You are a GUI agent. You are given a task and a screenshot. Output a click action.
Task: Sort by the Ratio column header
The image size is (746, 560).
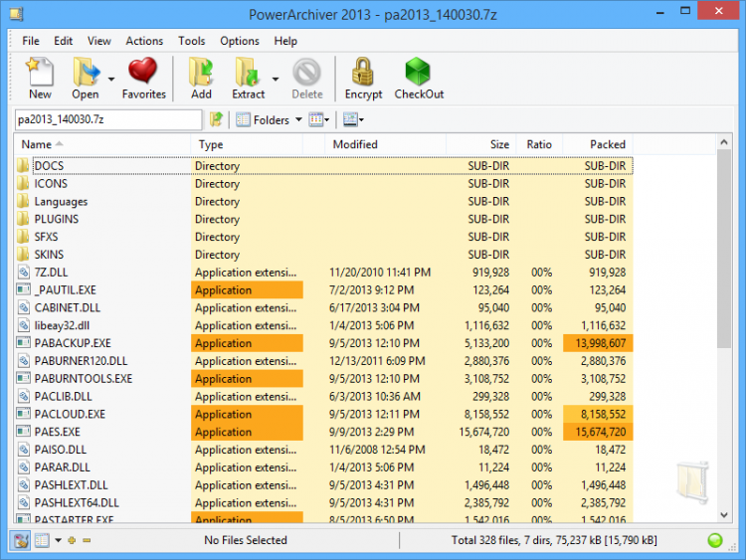[x=538, y=144]
